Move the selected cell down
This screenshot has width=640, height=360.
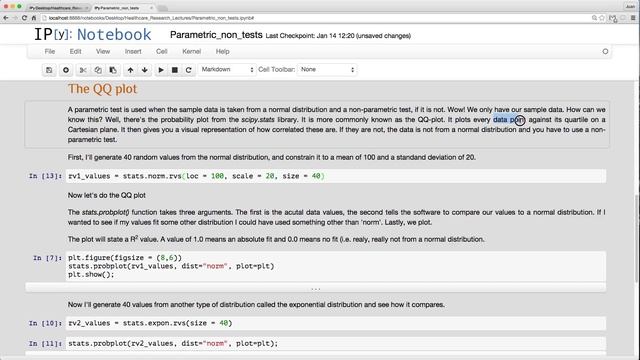[x=144, y=70]
